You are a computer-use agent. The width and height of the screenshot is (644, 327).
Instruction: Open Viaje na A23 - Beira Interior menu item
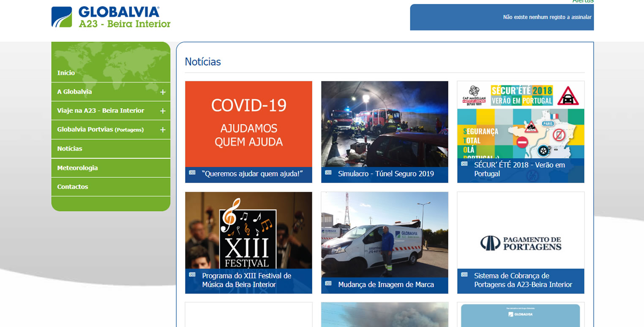coord(101,111)
